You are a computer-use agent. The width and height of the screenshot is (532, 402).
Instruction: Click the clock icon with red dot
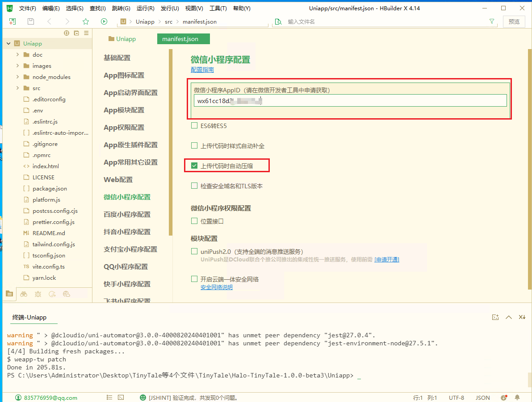pyautogui.click(x=504, y=398)
